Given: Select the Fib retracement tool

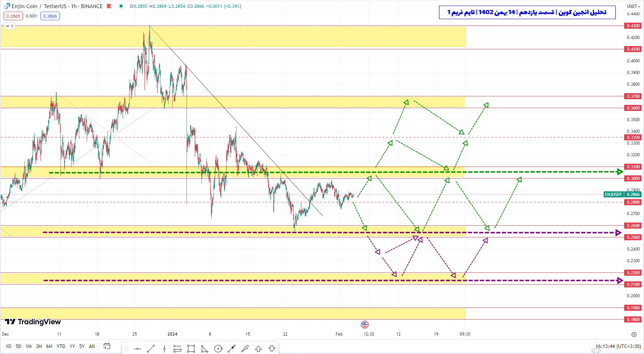Looking at the screenshot, I should click(178, 349).
